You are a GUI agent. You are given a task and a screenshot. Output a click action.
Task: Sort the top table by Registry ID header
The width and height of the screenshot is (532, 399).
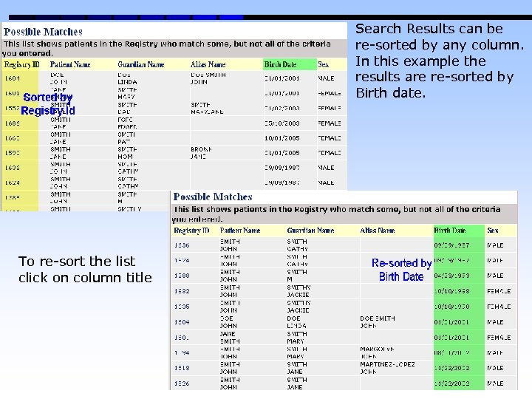click(21, 64)
